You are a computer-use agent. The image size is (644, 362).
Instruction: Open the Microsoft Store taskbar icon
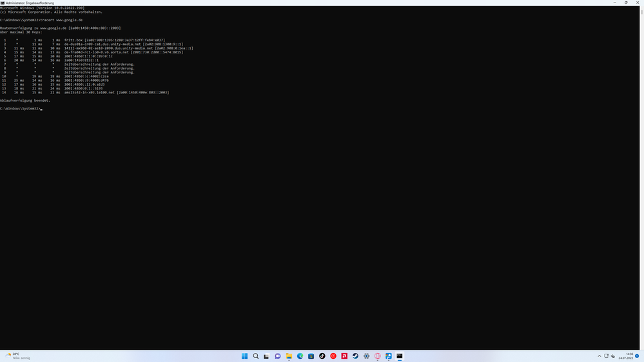click(311, 356)
